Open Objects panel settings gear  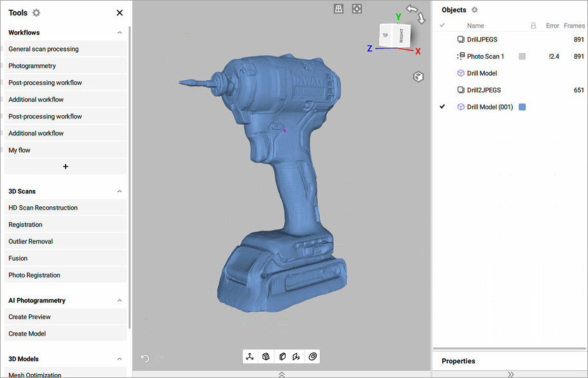475,10
